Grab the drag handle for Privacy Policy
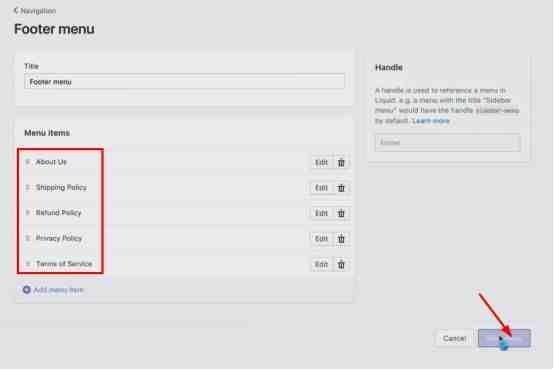This screenshot has width=554, height=370. 28,239
